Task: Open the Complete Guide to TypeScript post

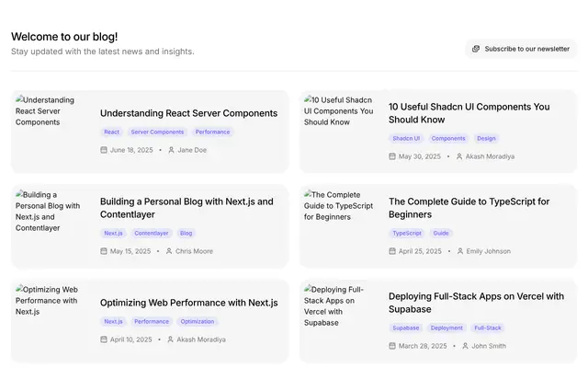Action: (x=469, y=208)
